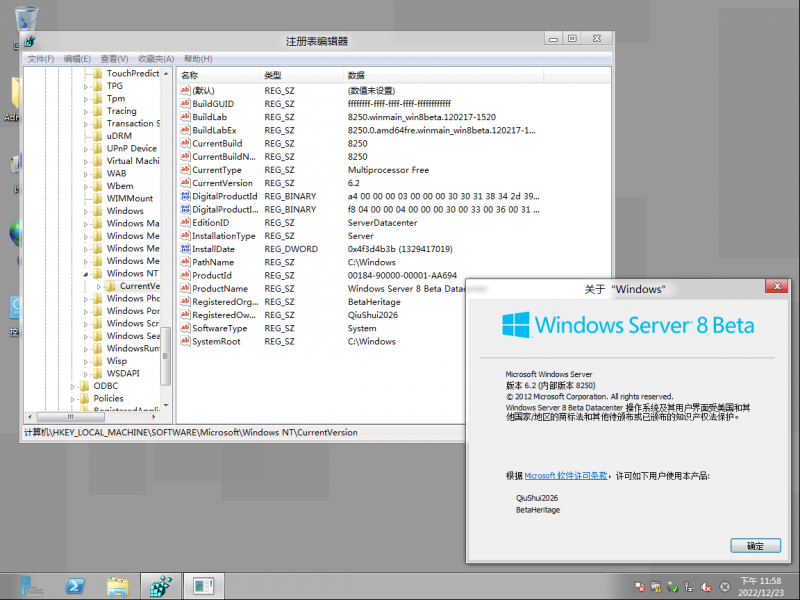Viewport: 800px width, 600px height.
Task: Sort by the 类型 column header
Action: (302, 75)
